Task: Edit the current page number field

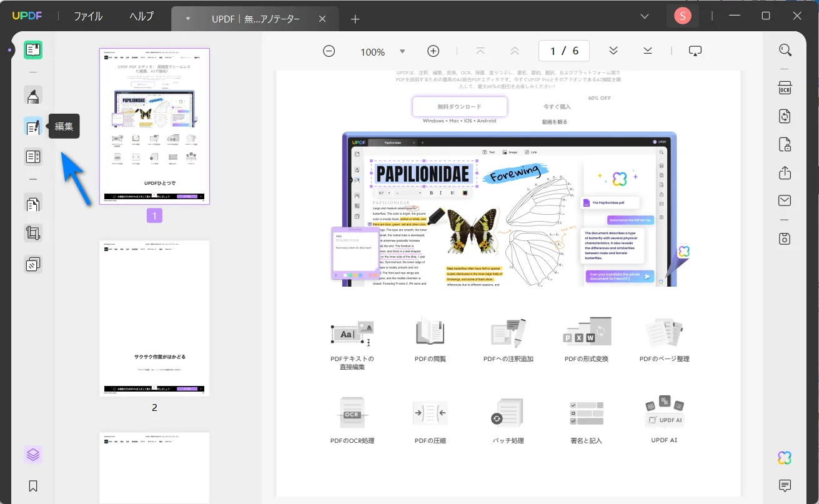Action: point(564,51)
